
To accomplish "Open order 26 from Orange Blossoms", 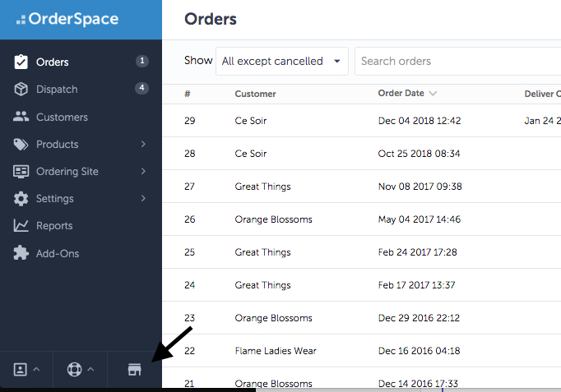I will [x=362, y=219].
